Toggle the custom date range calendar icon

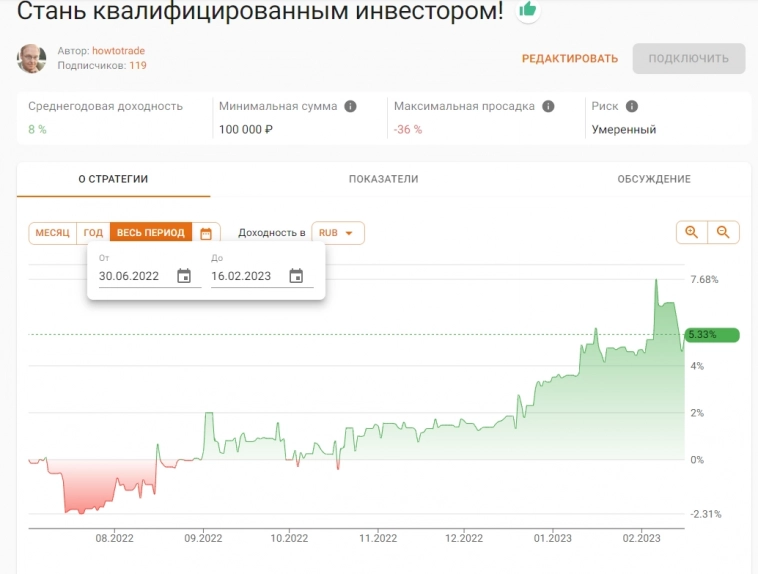206,233
